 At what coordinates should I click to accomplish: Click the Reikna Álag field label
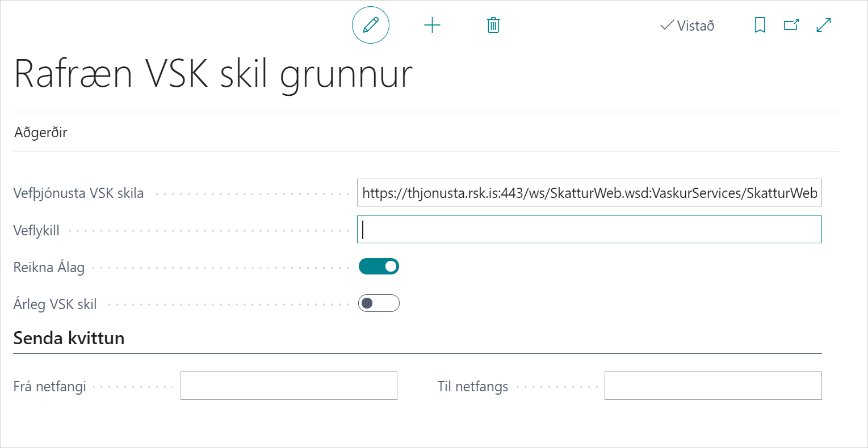[x=49, y=267]
